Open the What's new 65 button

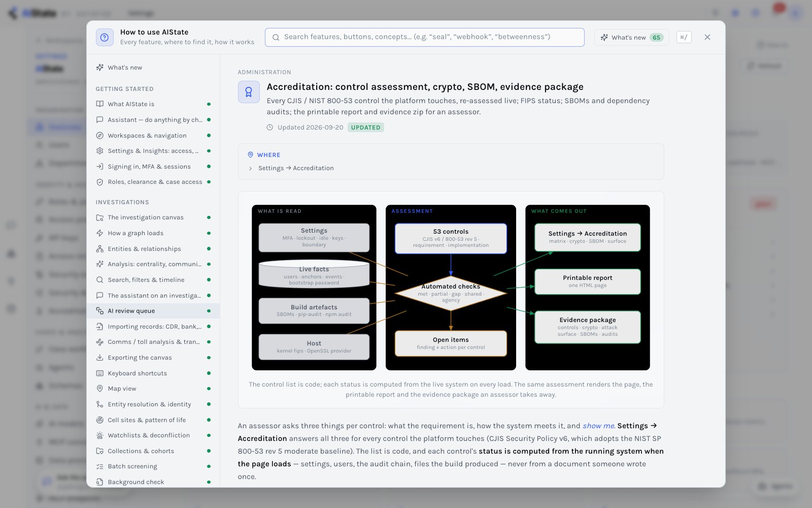pyautogui.click(x=632, y=38)
